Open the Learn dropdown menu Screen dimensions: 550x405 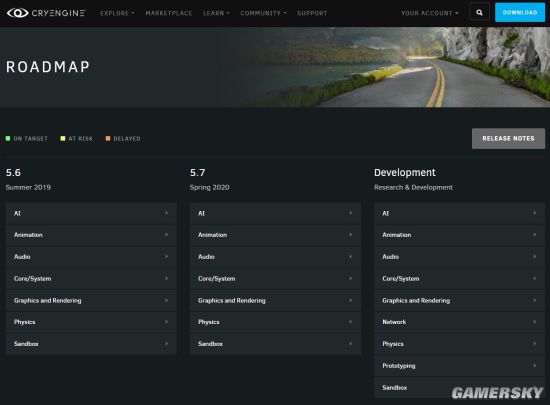click(216, 13)
